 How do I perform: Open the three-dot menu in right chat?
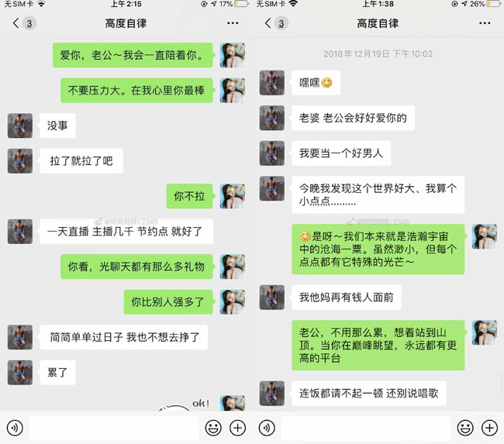coord(485,23)
